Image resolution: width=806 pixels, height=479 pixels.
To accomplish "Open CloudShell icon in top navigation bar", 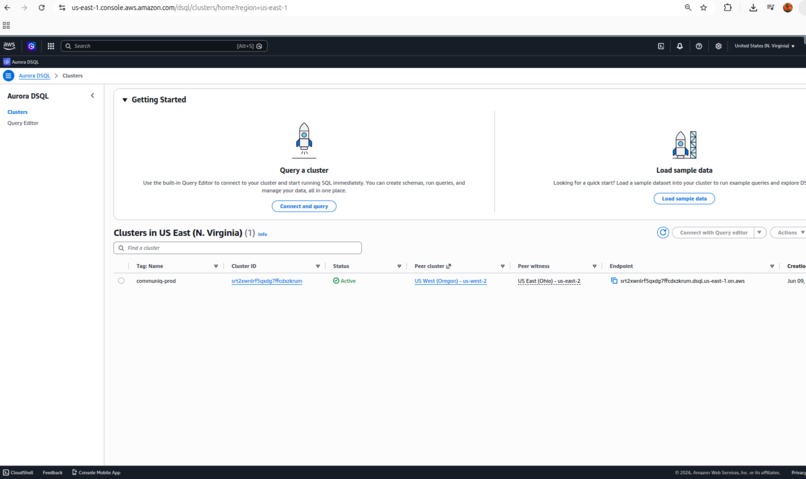I will pos(661,46).
